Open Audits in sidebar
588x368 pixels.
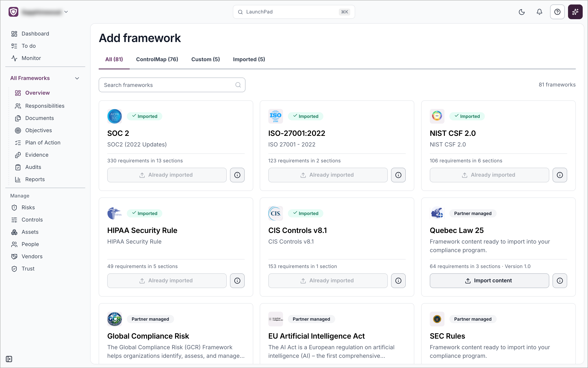pyautogui.click(x=28, y=167)
